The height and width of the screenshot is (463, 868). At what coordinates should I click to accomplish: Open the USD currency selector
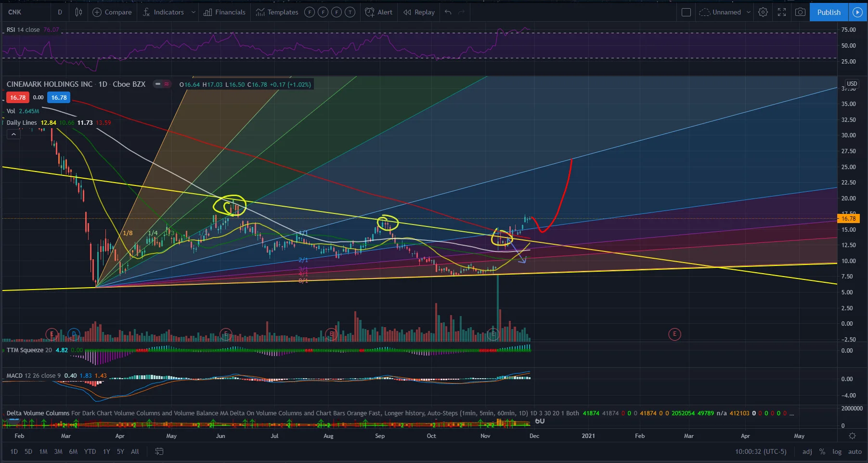852,83
